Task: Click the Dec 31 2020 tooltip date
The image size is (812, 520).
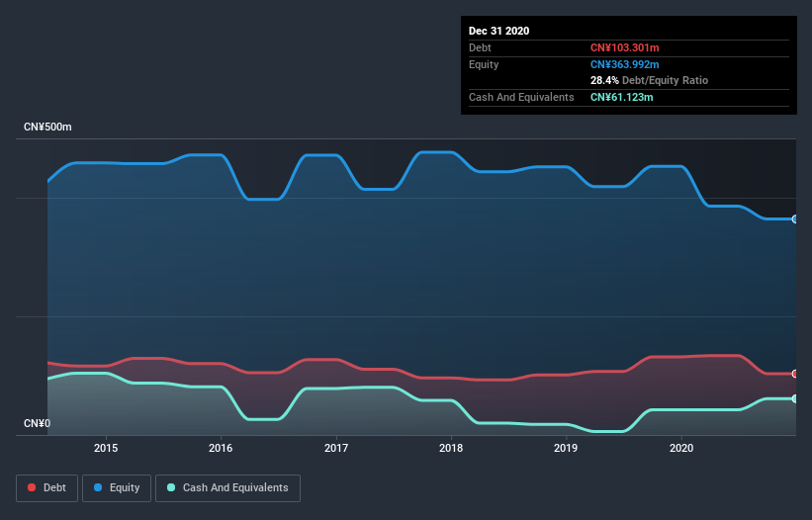Action: pyautogui.click(x=498, y=31)
